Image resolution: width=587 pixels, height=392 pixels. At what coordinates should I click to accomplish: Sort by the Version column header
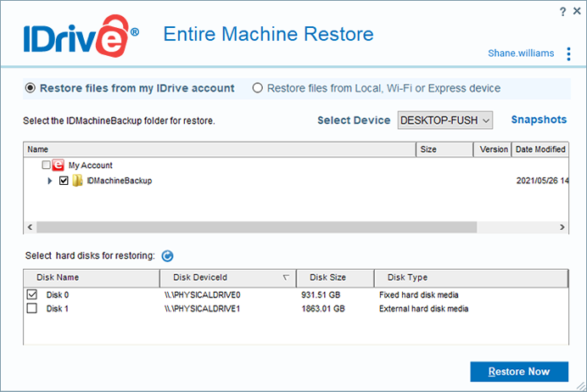point(492,149)
